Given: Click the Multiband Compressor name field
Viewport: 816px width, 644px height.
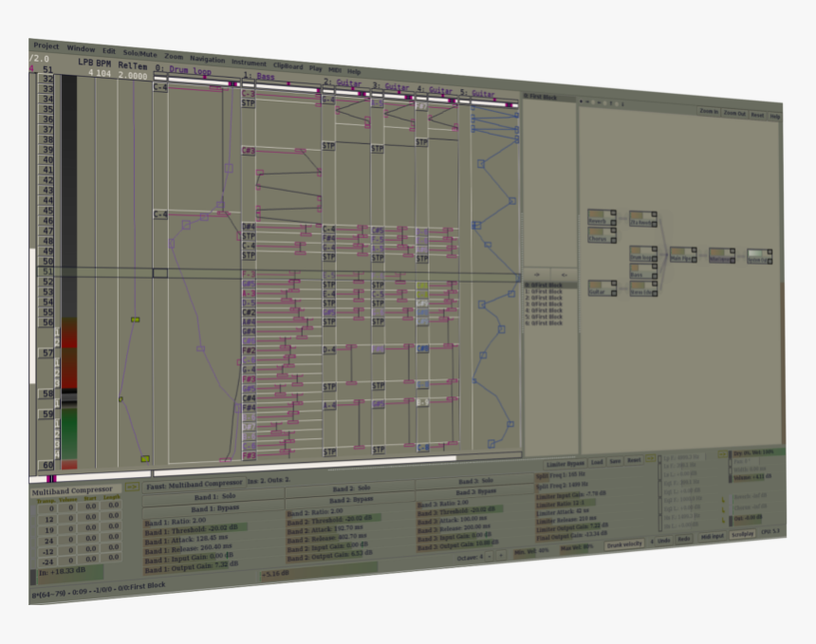Looking at the screenshot, I should [76, 490].
